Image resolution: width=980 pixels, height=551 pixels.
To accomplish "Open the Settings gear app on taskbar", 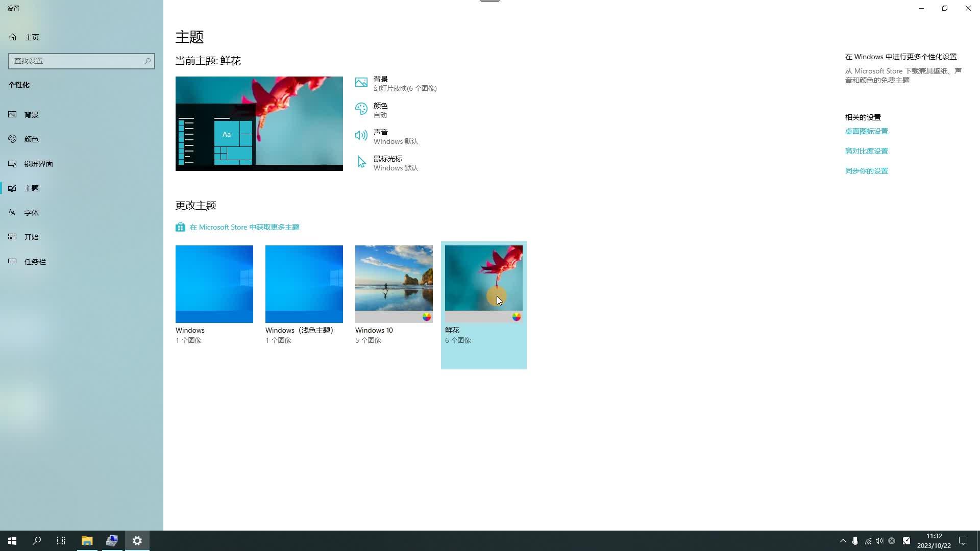I will click(137, 541).
